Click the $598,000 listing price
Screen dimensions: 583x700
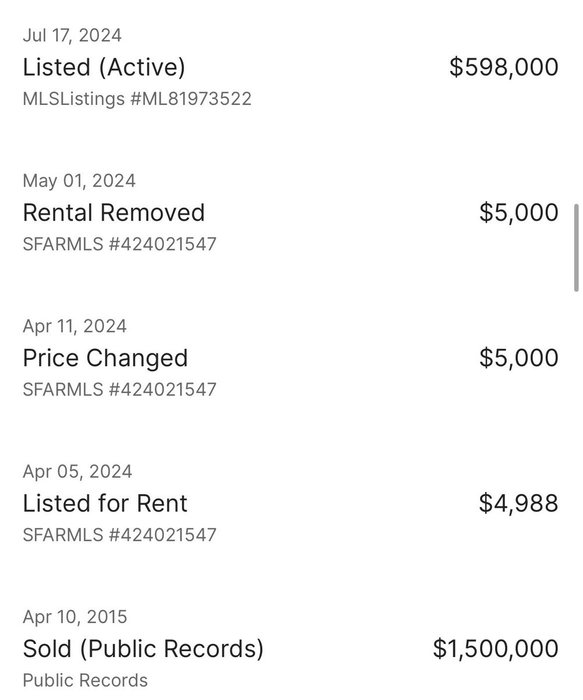click(504, 67)
